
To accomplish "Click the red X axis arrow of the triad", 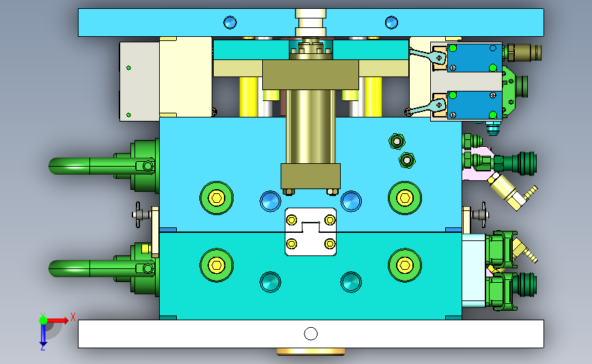I will click(x=57, y=320).
